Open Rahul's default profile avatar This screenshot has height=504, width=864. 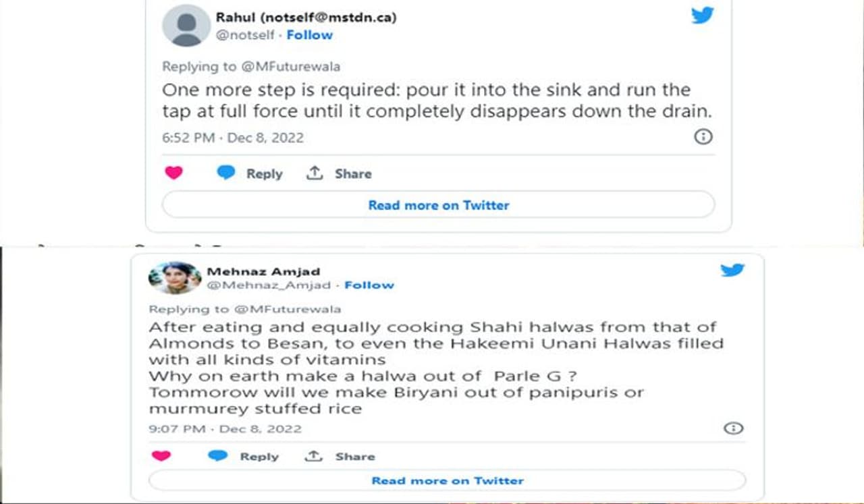tap(186, 26)
